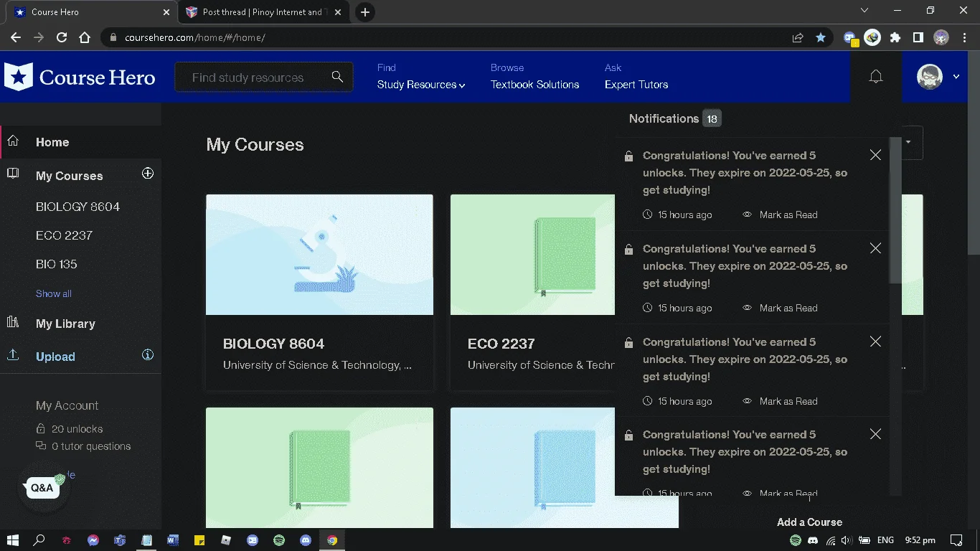Open My Library in the sidebar
Image resolution: width=980 pixels, height=551 pixels.
65,324
